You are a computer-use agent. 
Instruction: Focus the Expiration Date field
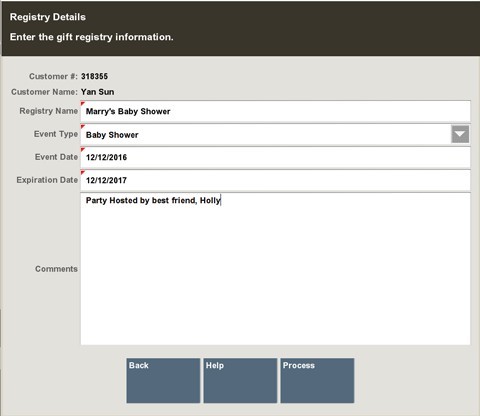[275, 180]
